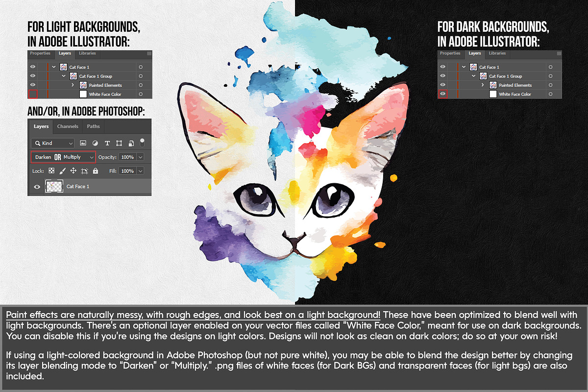Switch to Paths tab in Photoshop
Viewport: 588px width, 392px height.
93,126
